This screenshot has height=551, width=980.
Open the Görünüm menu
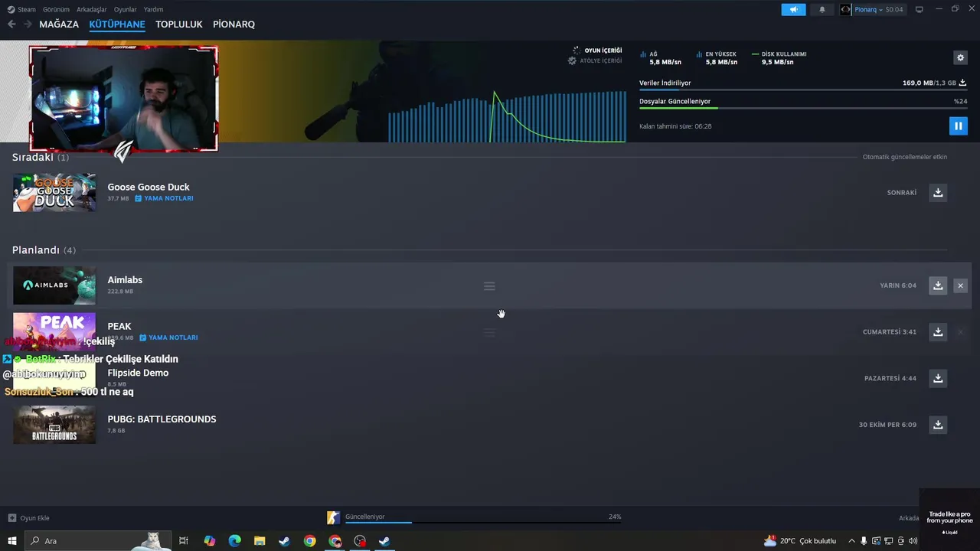point(56,9)
